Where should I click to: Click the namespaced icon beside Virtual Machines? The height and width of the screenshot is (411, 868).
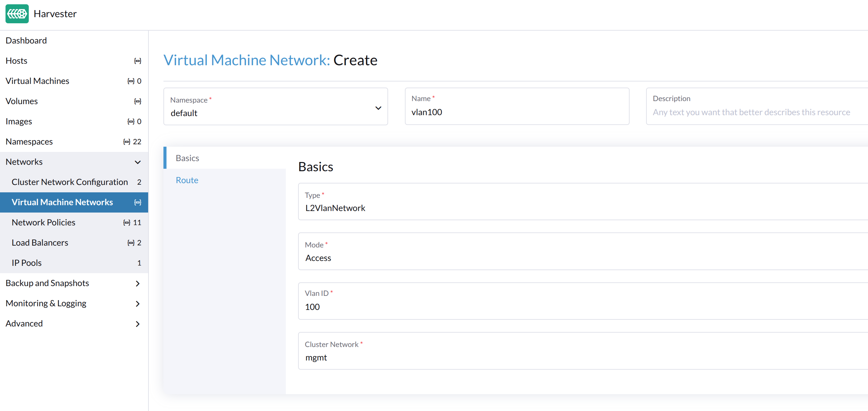coord(131,81)
